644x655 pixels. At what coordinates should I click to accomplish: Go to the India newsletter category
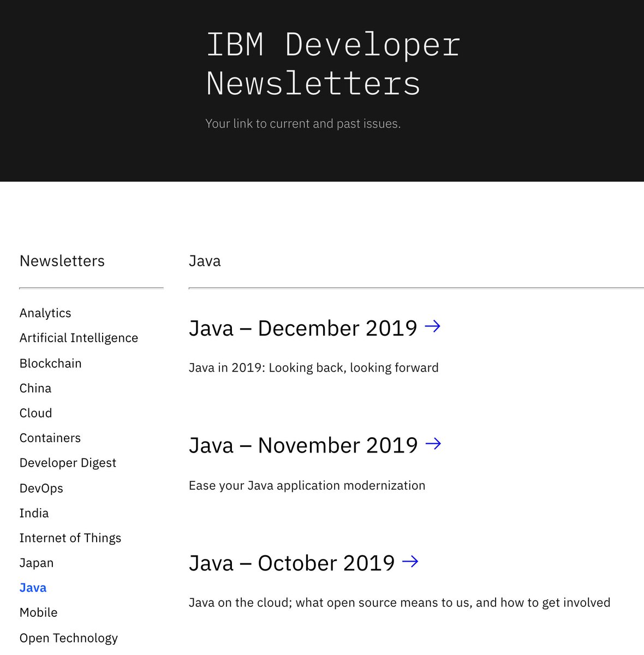(x=34, y=513)
